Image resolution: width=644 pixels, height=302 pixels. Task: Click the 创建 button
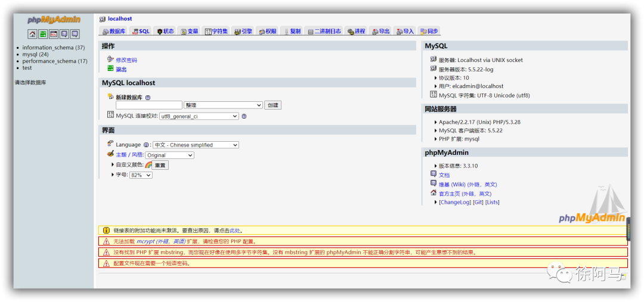coord(273,105)
